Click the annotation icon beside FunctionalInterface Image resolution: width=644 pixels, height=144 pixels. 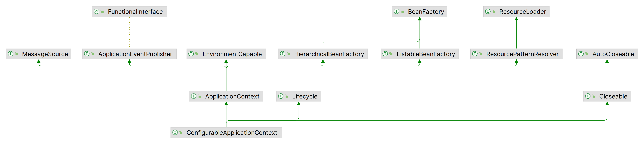point(96,11)
